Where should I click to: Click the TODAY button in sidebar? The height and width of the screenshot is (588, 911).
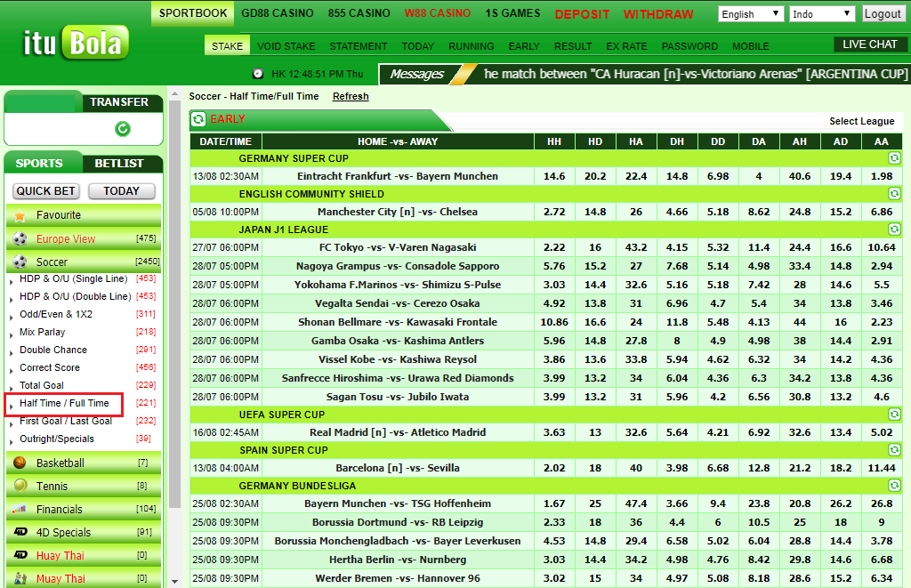coord(121,191)
